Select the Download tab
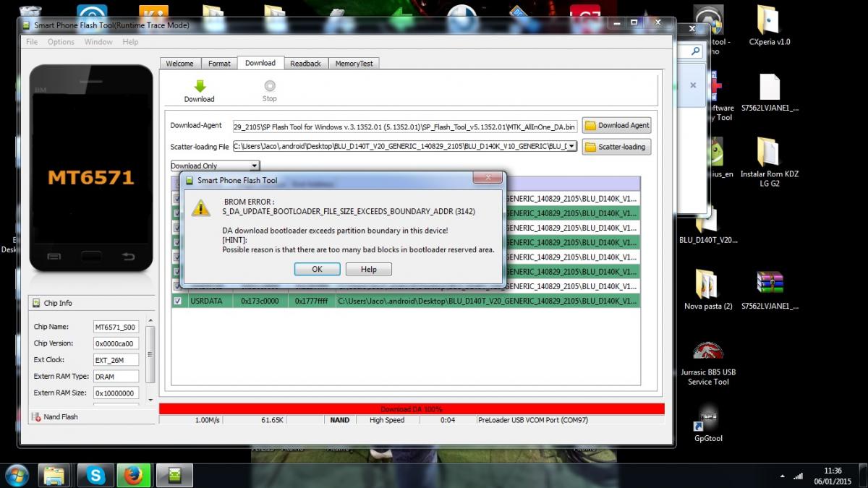This screenshot has width=868, height=488. pyautogui.click(x=260, y=63)
